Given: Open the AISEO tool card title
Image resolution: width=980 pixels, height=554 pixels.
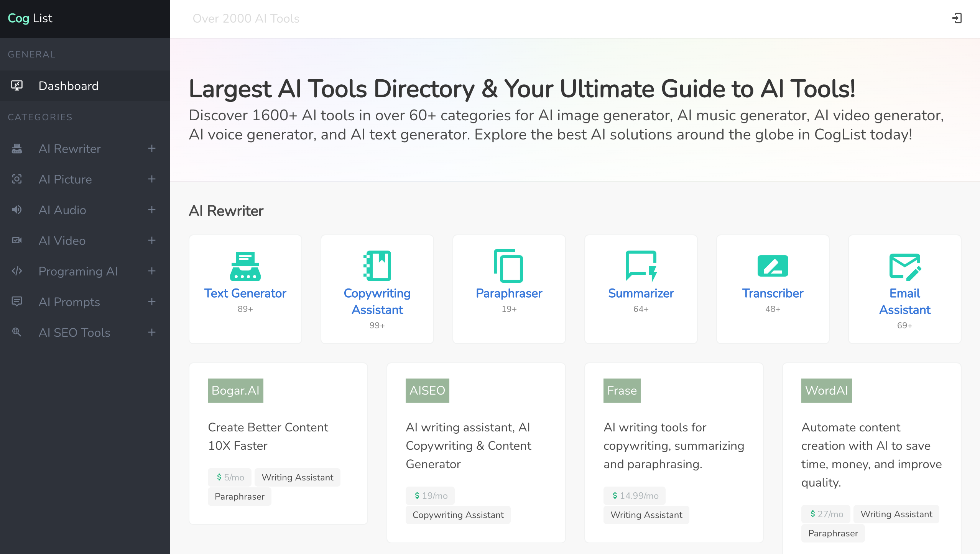Looking at the screenshot, I should [x=427, y=390].
